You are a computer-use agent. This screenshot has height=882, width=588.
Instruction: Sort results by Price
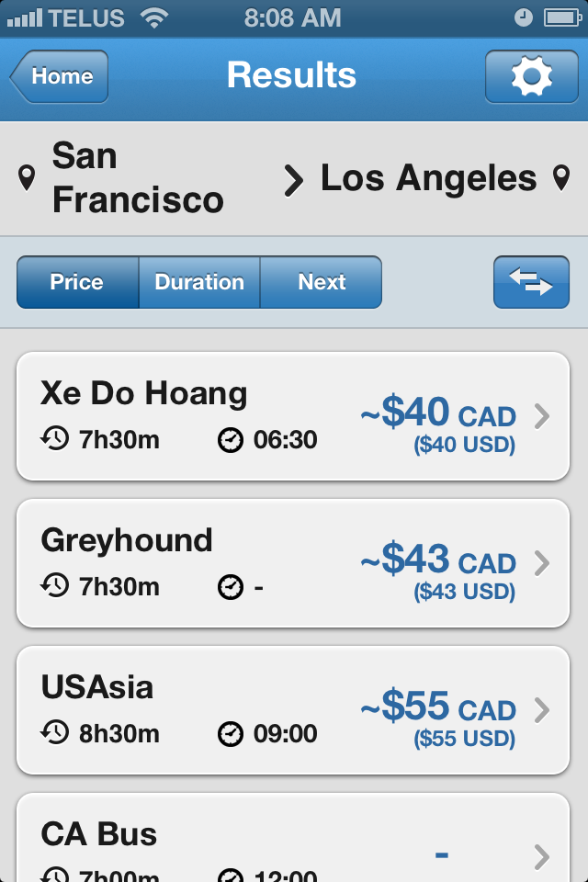pyautogui.click(x=77, y=282)
